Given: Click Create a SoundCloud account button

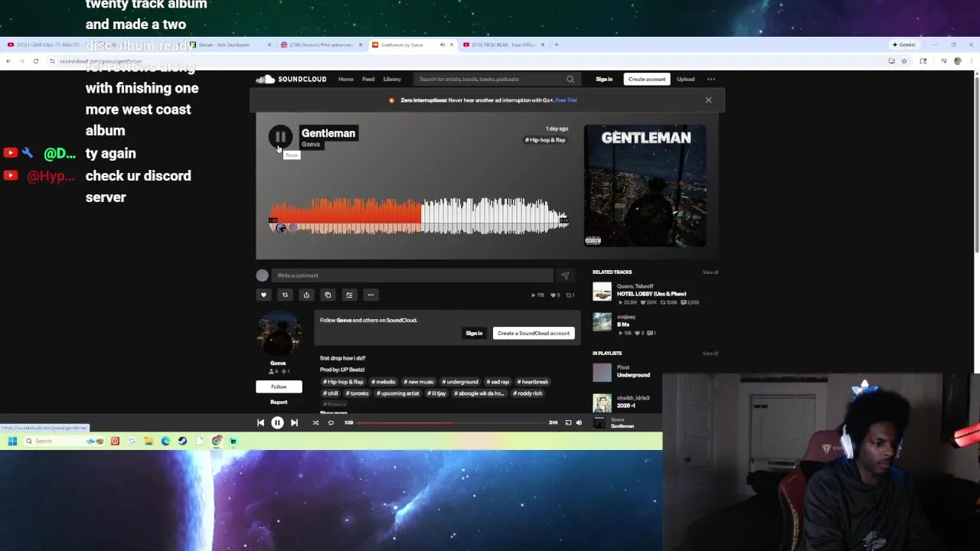Looking at the screenshot, I should (534, 333).
